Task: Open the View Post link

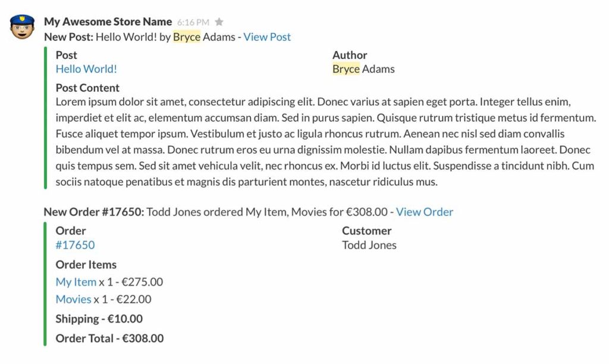Action: 267,37
